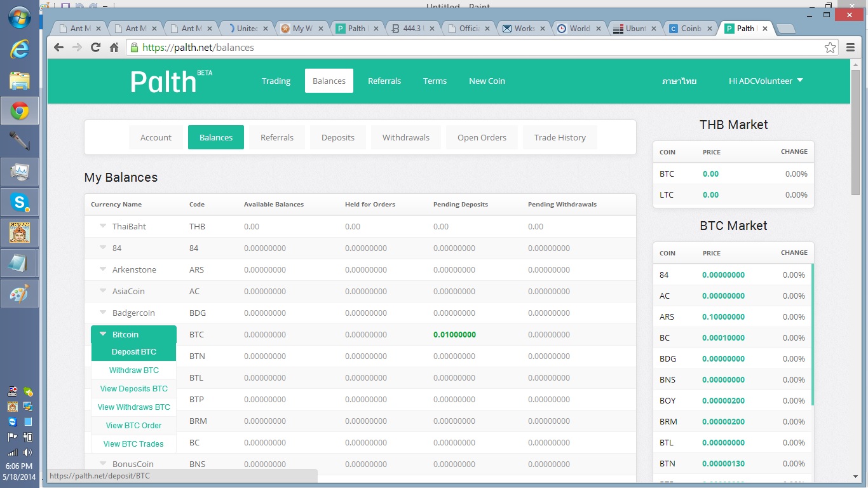Open Skype from the taskbar
The image size is (868, 488).
tap(20, 203)
